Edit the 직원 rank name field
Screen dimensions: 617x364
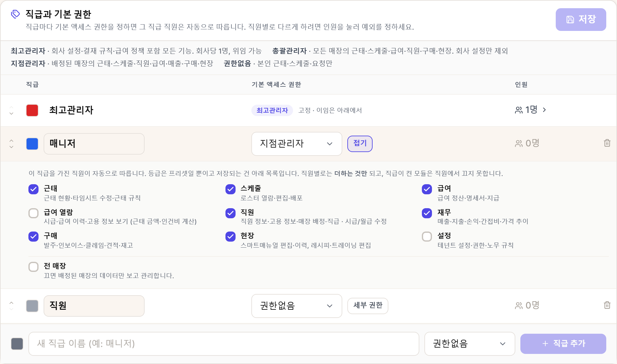[94, 306]
